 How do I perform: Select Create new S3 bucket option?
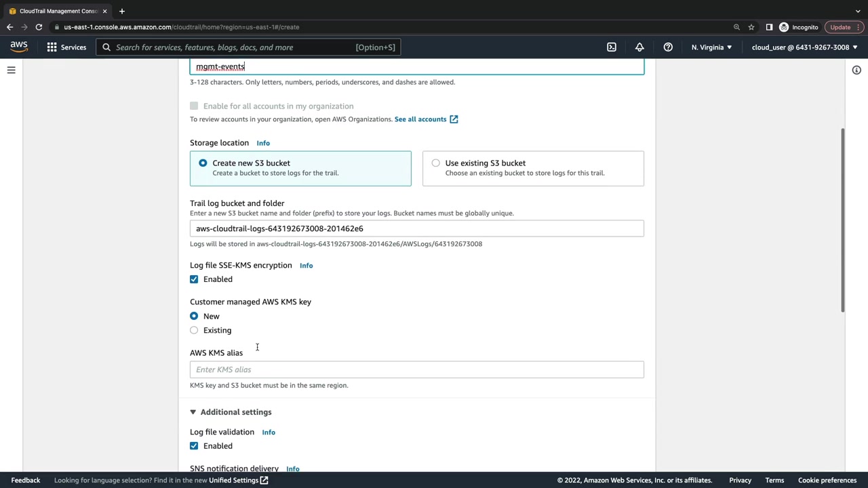click(203, 163)
